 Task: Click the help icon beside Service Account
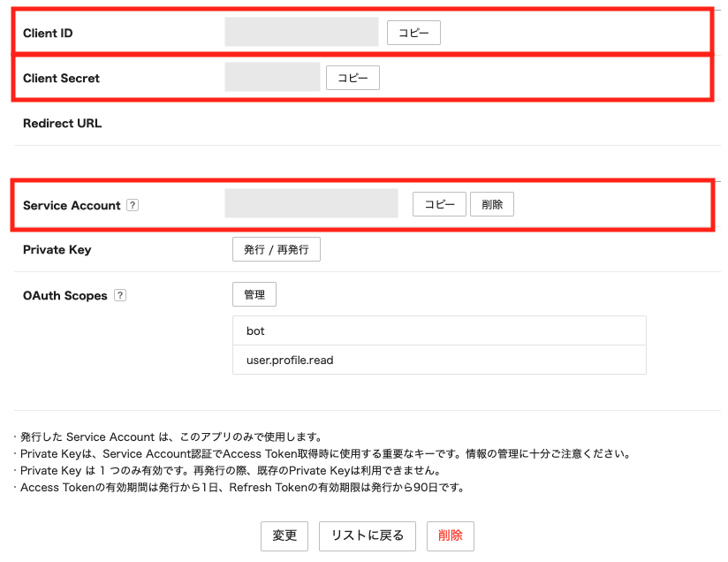tap(133, 205)
